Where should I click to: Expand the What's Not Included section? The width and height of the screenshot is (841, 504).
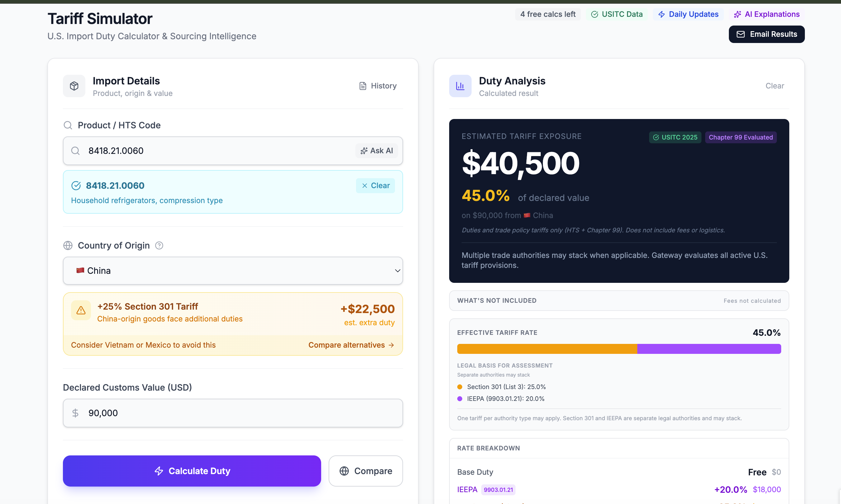click(x=619, y=301)
